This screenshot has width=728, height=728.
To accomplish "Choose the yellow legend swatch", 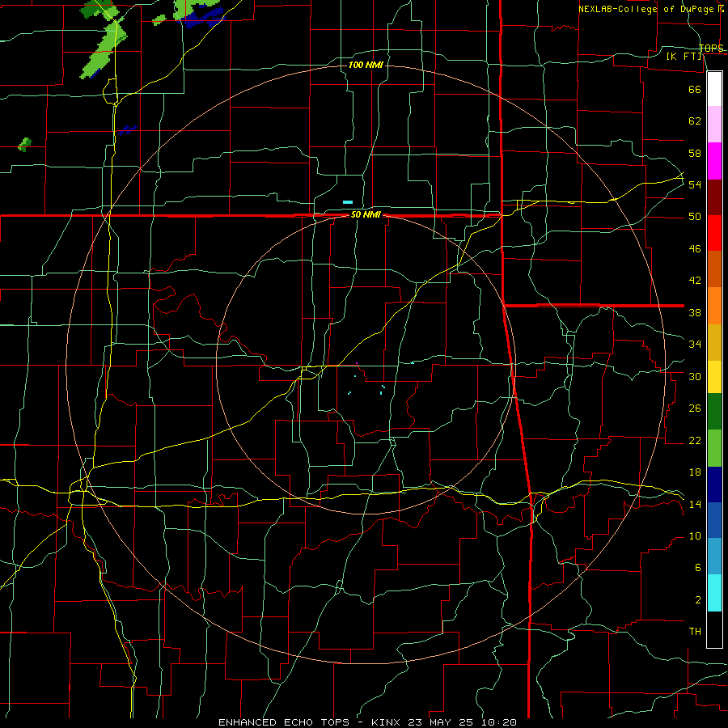I will tap(714, 377).
